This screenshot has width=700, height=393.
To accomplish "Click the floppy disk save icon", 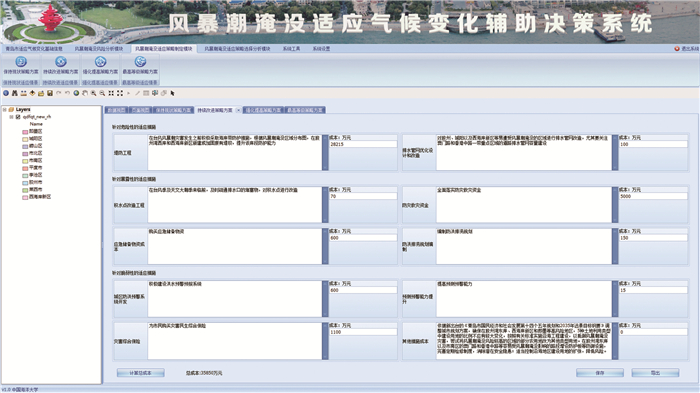I will click(50, 93).
